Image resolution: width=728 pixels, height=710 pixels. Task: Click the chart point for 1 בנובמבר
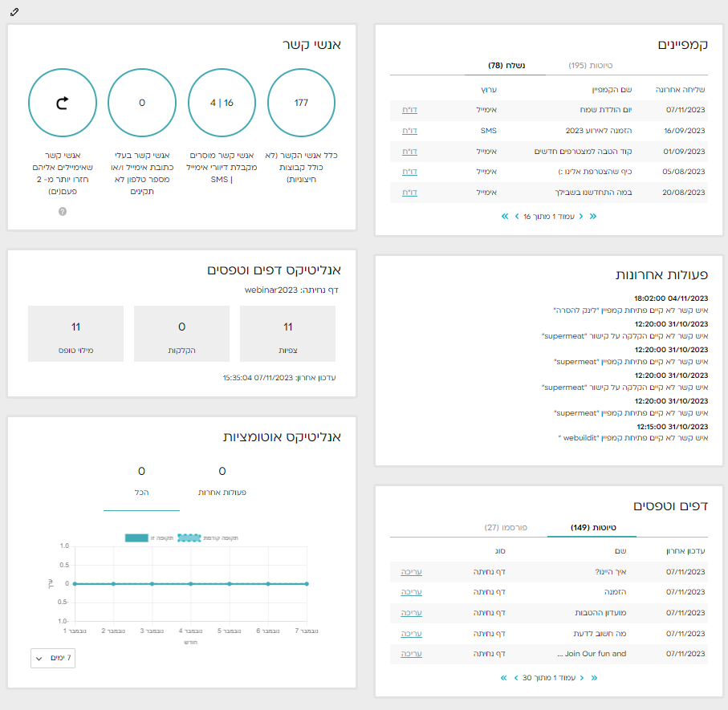click(75, 584)
